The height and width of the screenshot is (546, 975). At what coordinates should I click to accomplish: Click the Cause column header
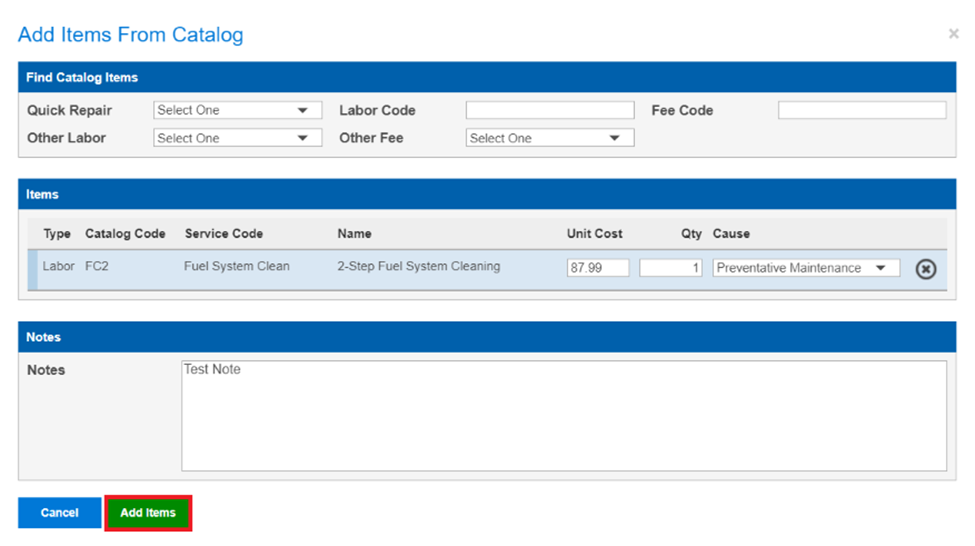click(x=731, y=234)
